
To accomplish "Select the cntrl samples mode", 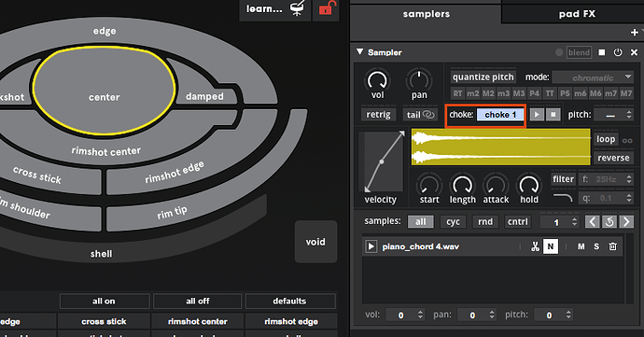I will [517, 222].
